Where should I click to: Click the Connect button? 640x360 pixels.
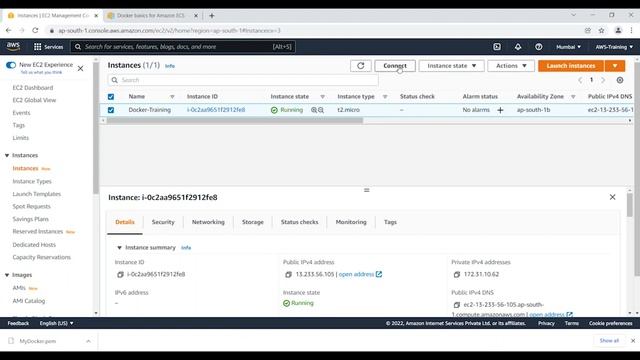(x=395, y=66)
